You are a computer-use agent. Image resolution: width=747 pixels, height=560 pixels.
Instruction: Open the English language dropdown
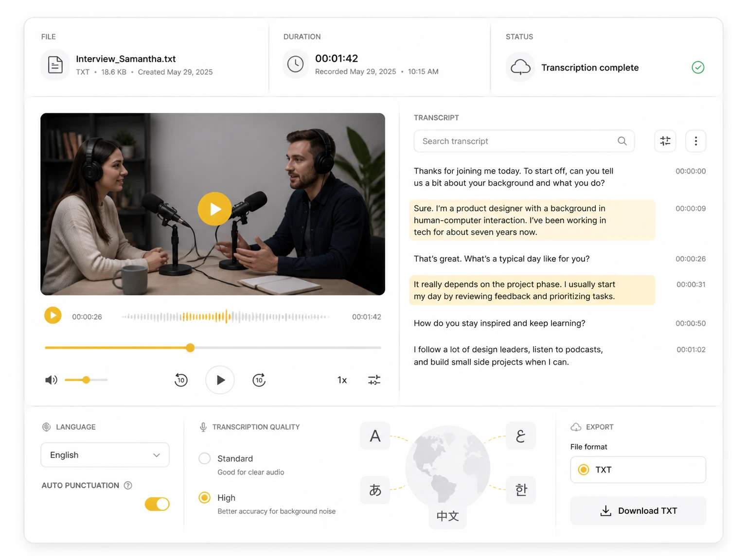tap(105, 455)
